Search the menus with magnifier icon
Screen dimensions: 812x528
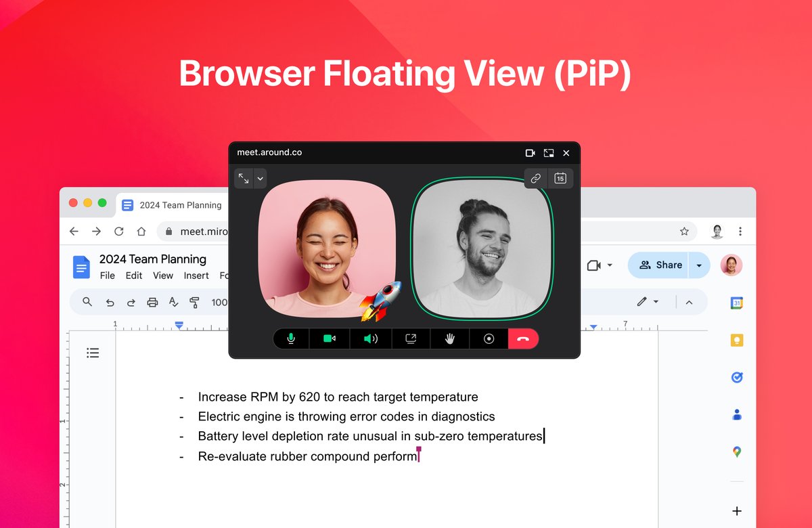click(87, 302)
